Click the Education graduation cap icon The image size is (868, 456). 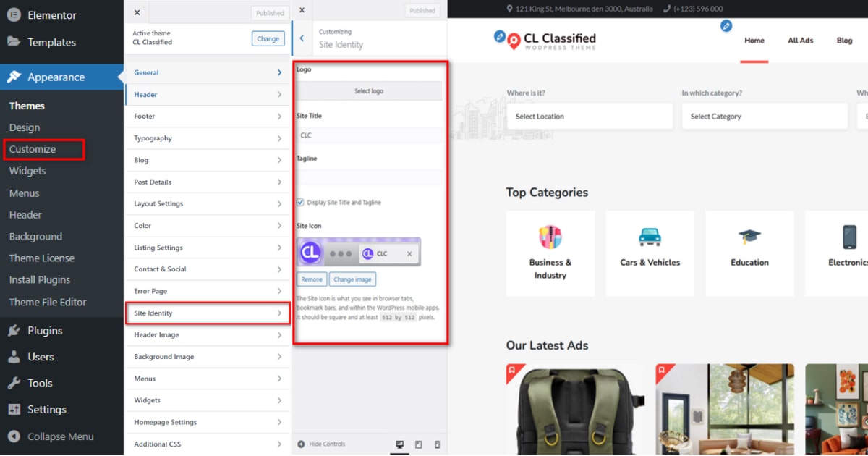point(749,237)
